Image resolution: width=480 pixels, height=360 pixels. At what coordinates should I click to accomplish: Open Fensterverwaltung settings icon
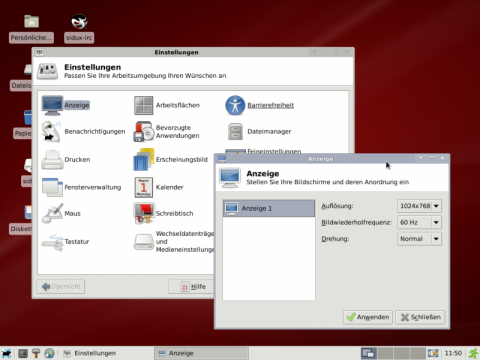(52, 187)
